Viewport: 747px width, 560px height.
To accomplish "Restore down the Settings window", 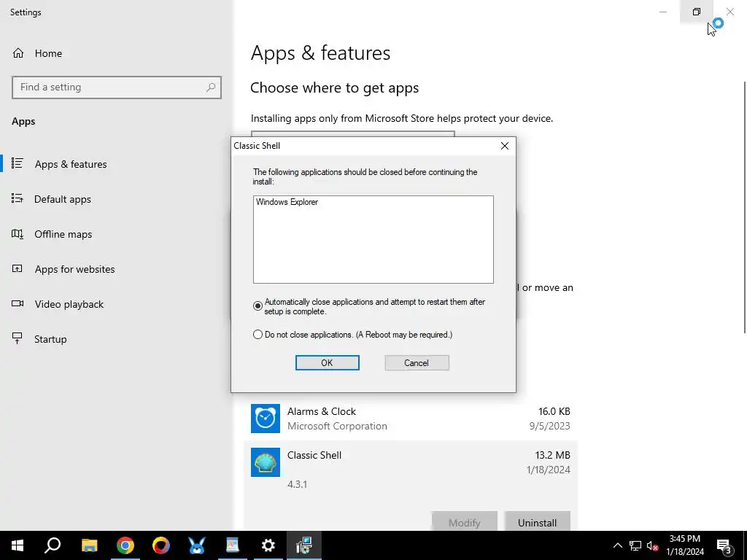I will click(x=697, y=12).
